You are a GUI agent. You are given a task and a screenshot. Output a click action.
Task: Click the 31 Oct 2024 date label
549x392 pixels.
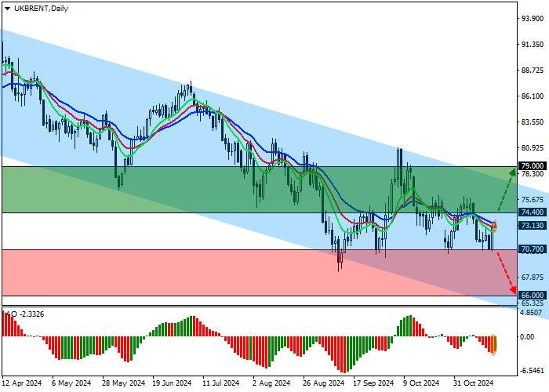coord(474,383)
